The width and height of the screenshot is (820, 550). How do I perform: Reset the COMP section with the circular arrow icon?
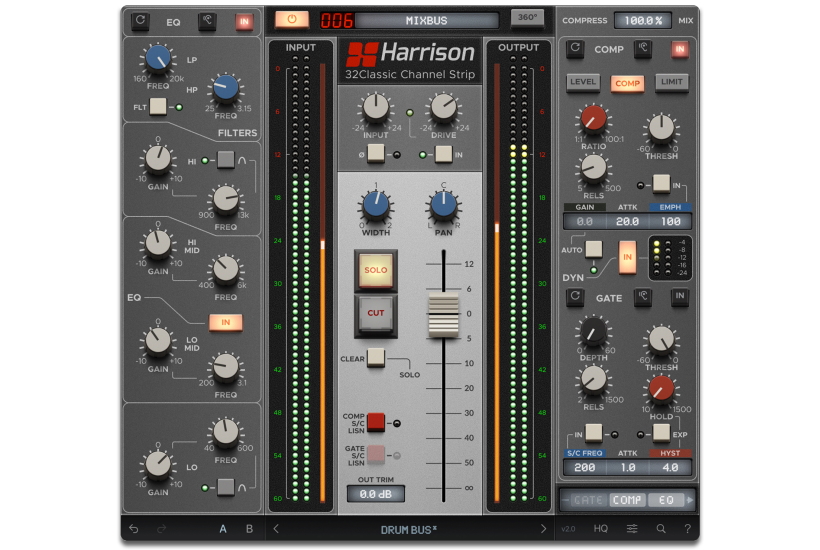point(575,49)
